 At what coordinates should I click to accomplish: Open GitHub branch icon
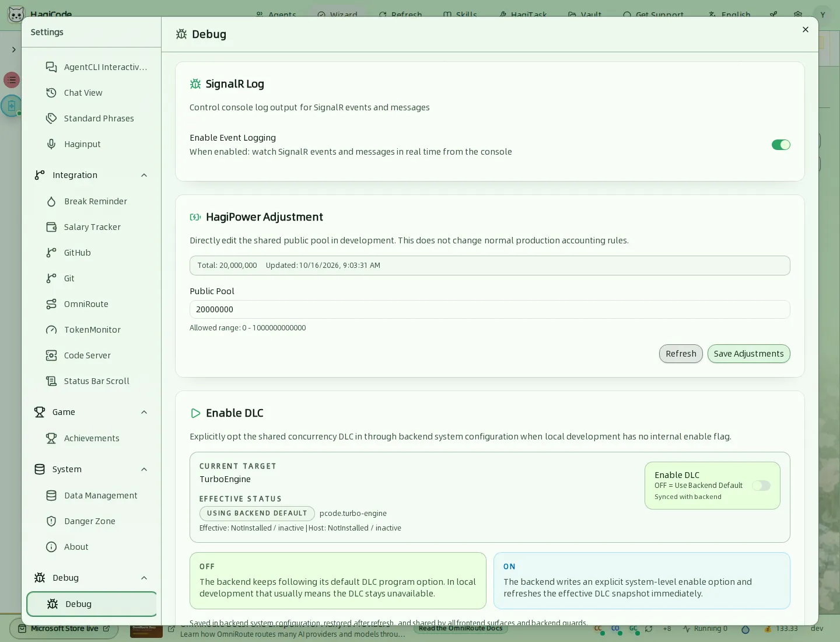51,253
